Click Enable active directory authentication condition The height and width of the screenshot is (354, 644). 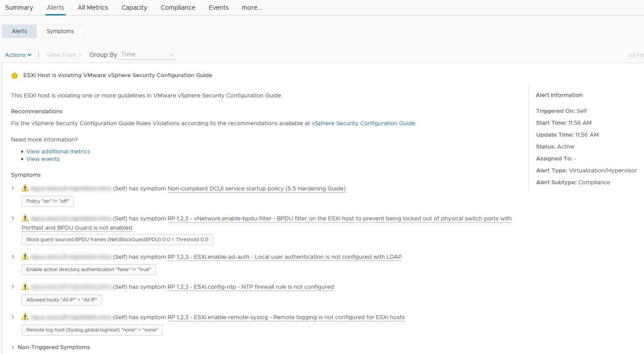point(89,269)
